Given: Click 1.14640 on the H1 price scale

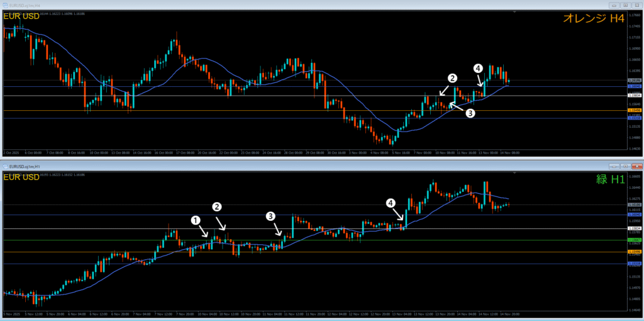Looking at the screenshot, I should [633, 310].
